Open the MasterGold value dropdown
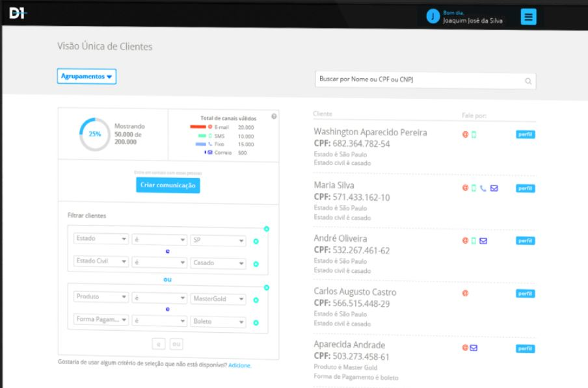This screenshot has width=588, height=388. pos(218,299)
